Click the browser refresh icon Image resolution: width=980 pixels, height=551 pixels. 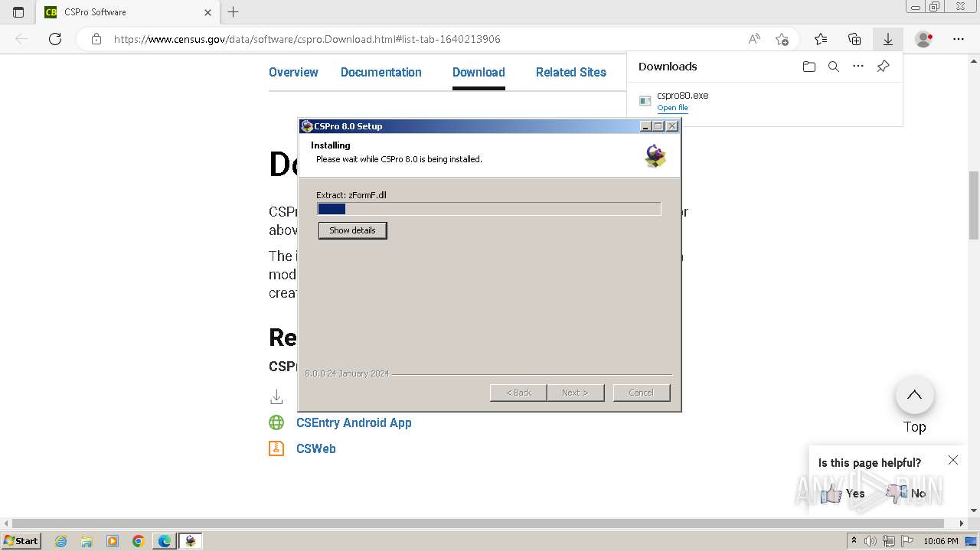point(55,39)
